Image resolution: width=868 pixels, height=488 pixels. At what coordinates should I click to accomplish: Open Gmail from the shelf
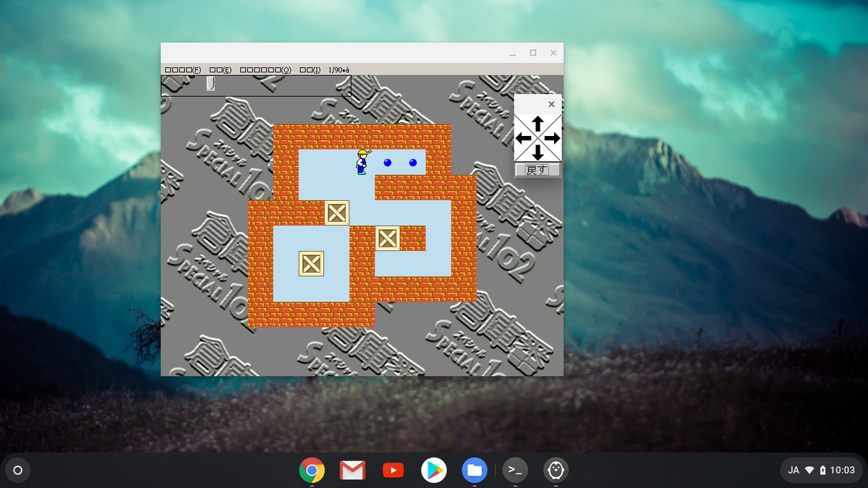(x=352, y=471)
